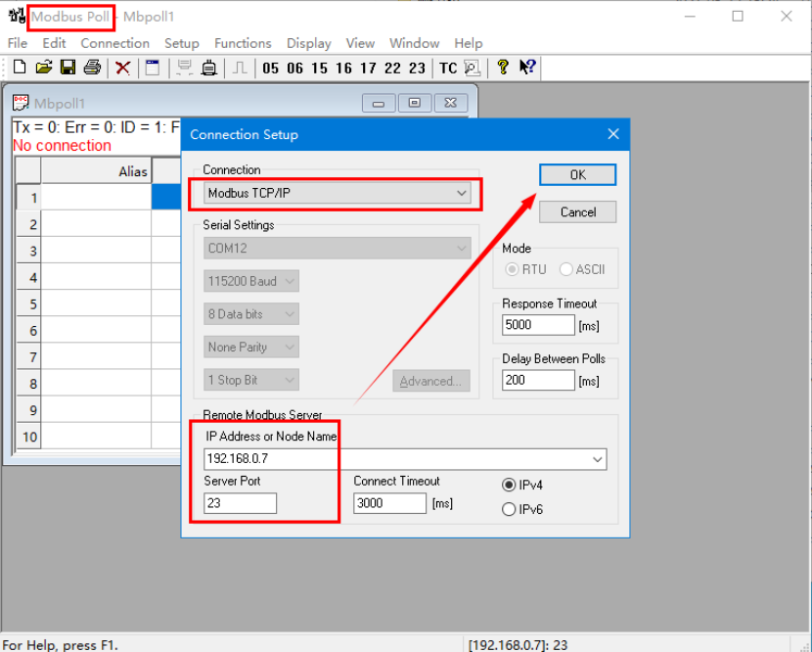
Task: Activate the context help arrow icon
Action: (x=527, y=68)
